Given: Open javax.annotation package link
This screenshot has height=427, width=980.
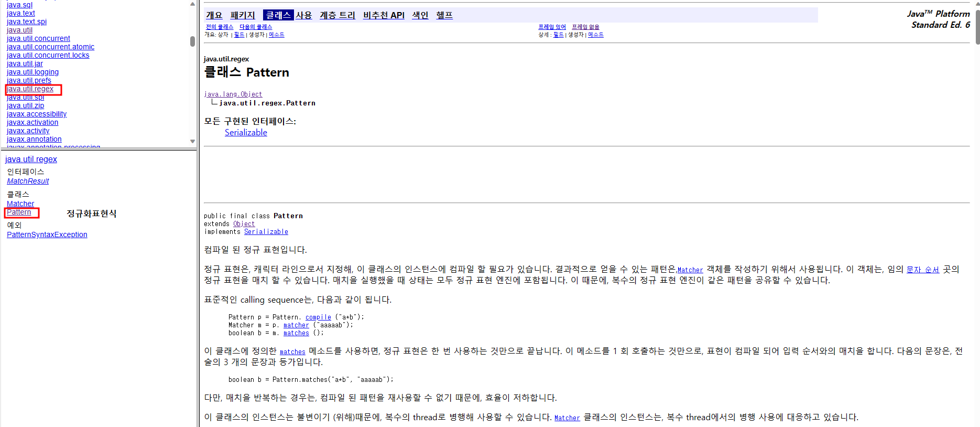Looking at the screenshot, I should (34, 139).
